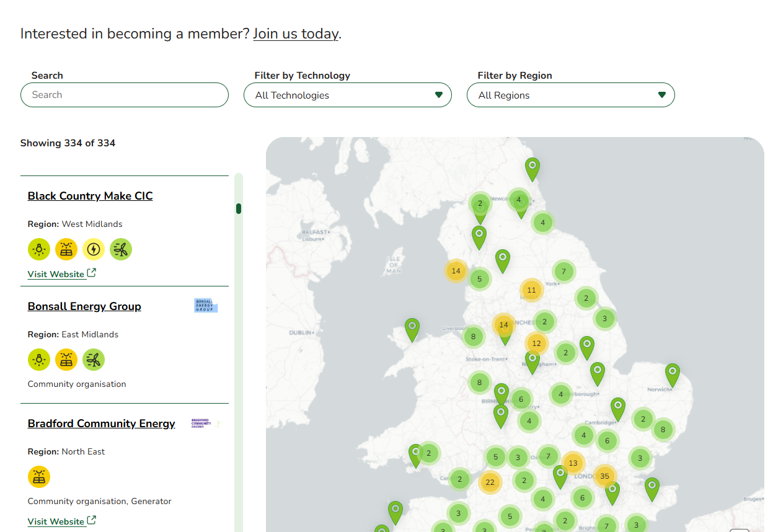This screenshot has height=532, width=773.
Task: Click Black Country Make's solar panel icon
Action: pyautogui.click(x=66, y=249)
